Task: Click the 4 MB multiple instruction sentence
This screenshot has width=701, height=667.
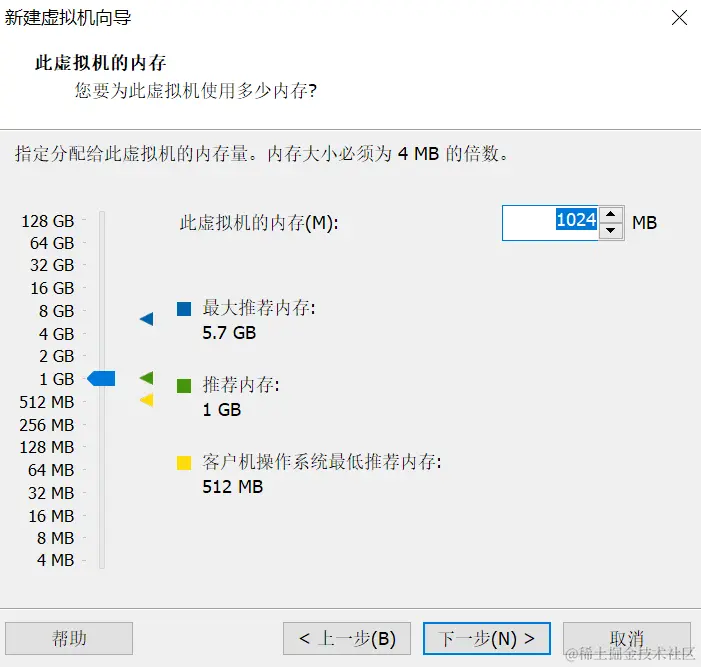Action: click(x=262, y=154)
